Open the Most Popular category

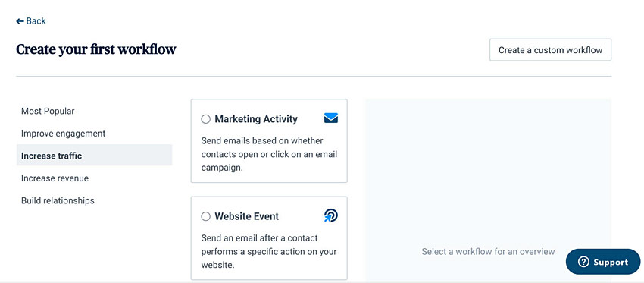[48, 111]
